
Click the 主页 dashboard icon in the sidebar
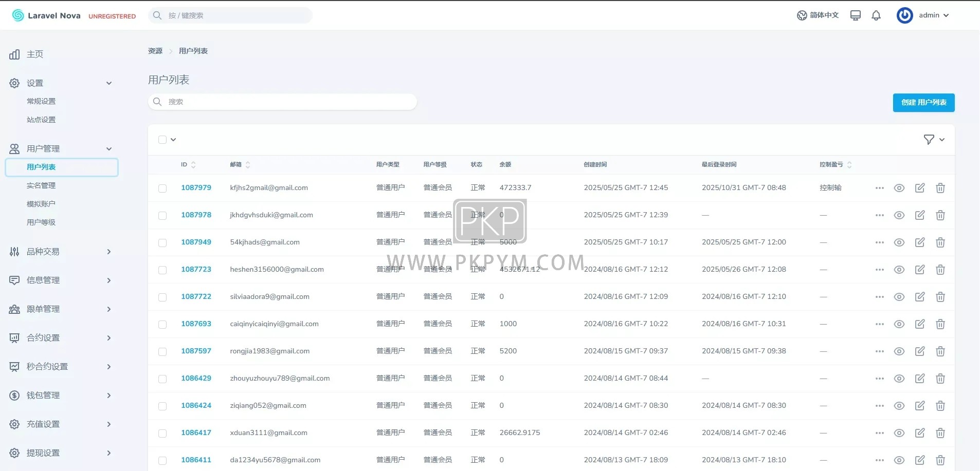coord(14,54)
